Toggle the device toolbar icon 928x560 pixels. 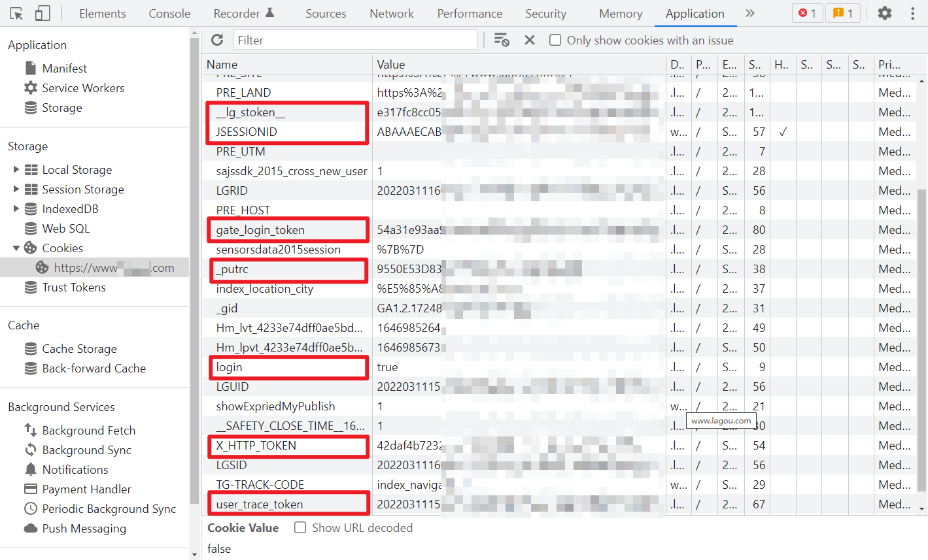tap(42, 13)
